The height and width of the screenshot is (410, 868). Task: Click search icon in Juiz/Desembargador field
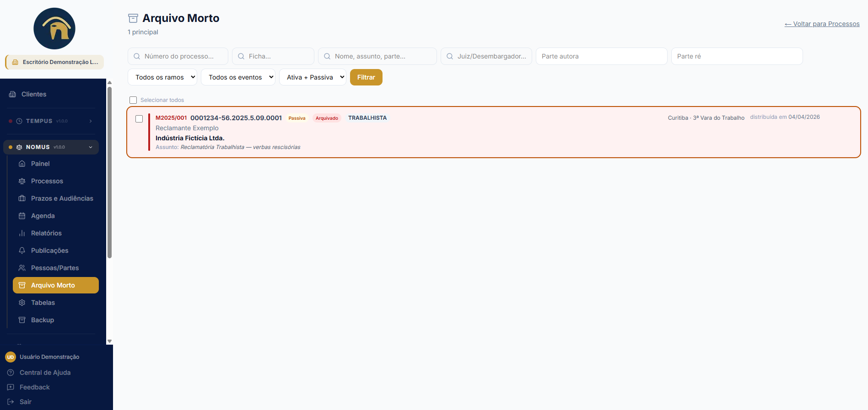coord(450,56)
